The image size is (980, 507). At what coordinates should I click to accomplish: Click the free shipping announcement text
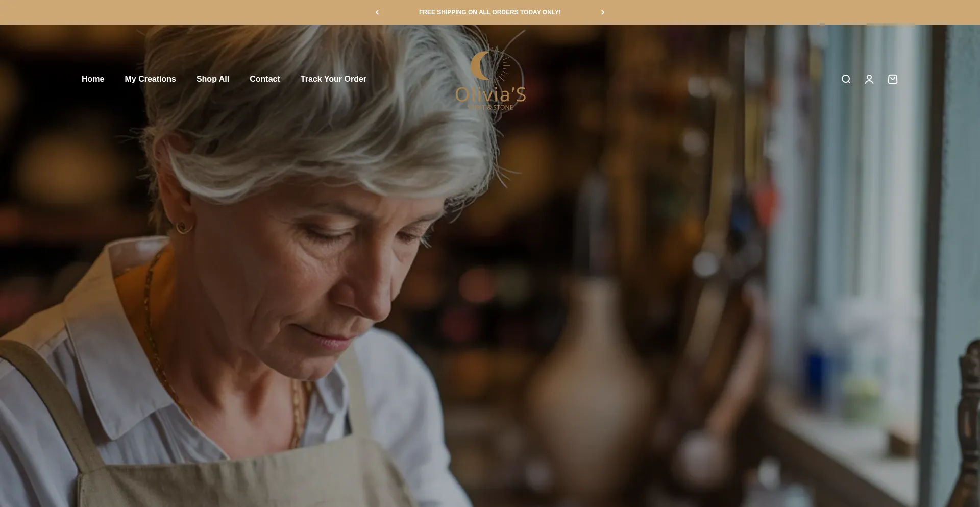pyautogui.click(x=490, y=12)
